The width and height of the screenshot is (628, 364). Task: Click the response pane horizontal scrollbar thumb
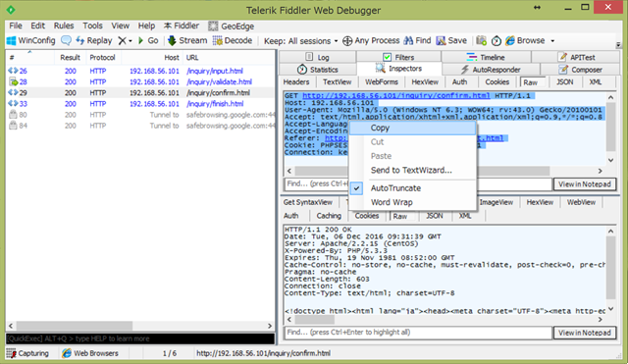tap(314, 320)
